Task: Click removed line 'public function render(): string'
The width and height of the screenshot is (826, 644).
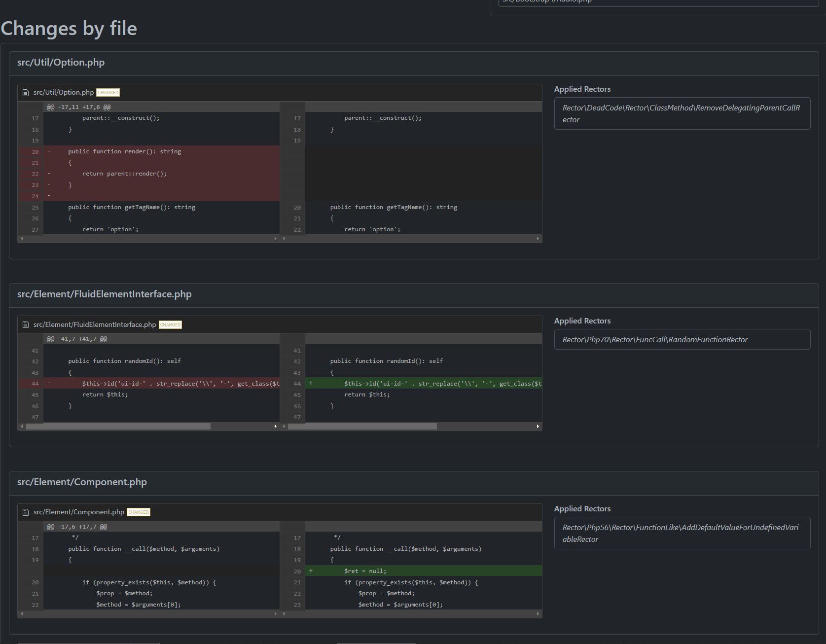Action: pos(124,151)
